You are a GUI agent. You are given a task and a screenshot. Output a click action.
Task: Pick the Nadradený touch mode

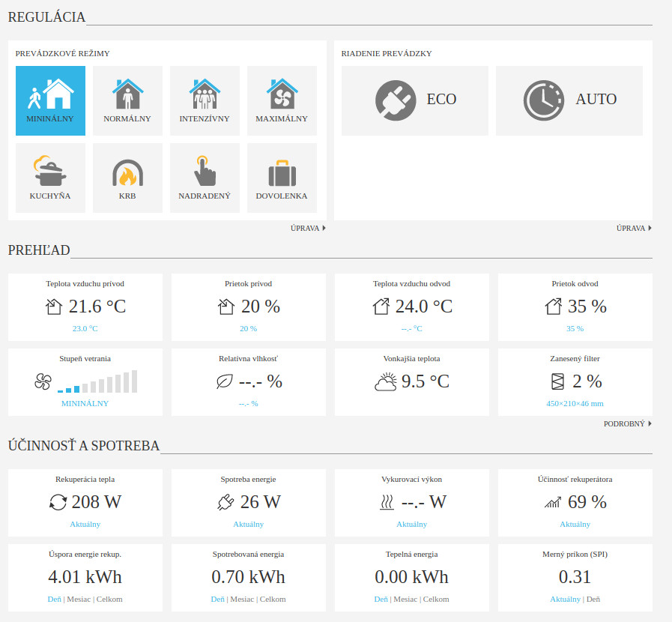click(205, 178)
